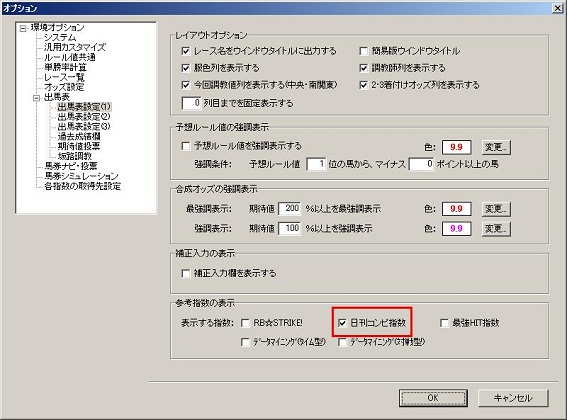Uncheck 日刊コンピ指数 checkbox
Image resolution: width=567 pixels, height=420 pixels.
(342, 323)
